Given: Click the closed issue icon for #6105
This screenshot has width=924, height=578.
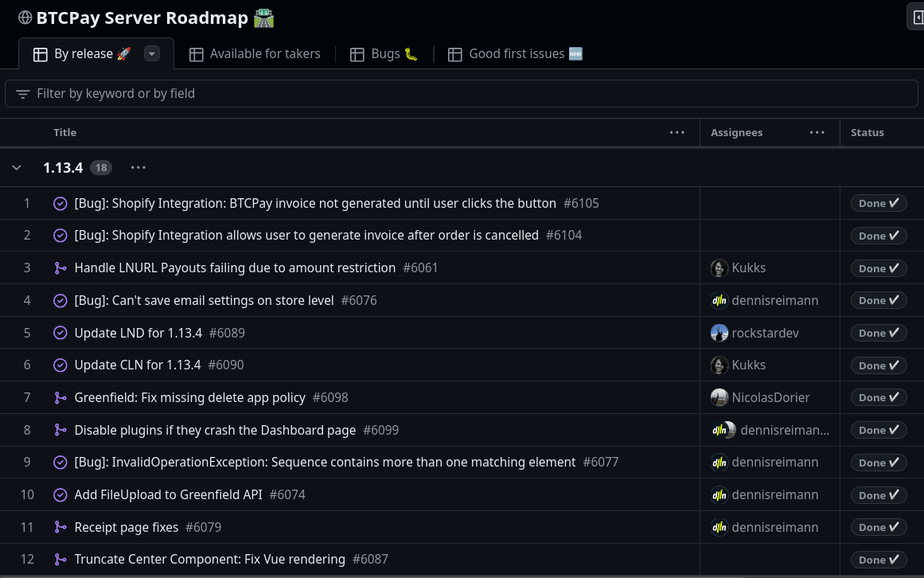Looking at the screenshot, I should click(60, 204).
